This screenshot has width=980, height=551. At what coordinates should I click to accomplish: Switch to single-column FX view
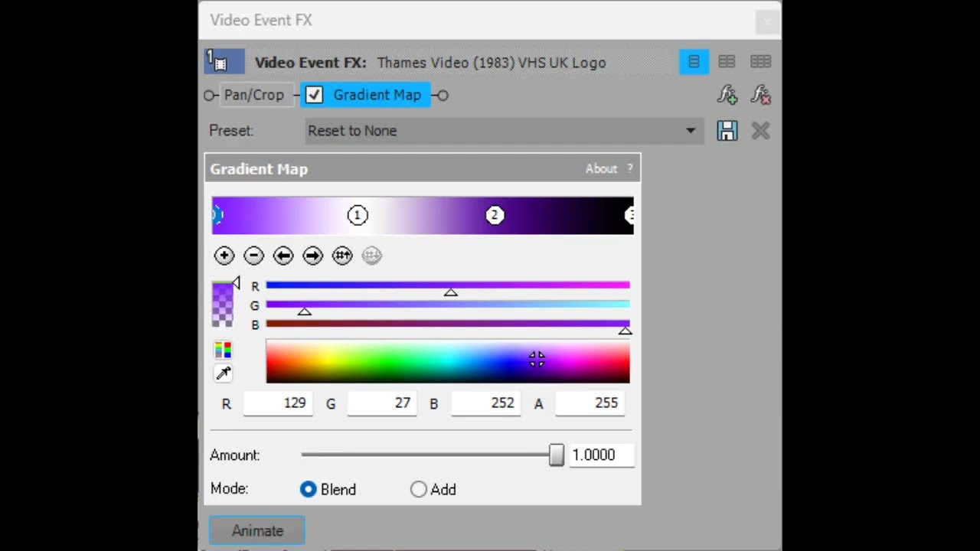[694, 62]
